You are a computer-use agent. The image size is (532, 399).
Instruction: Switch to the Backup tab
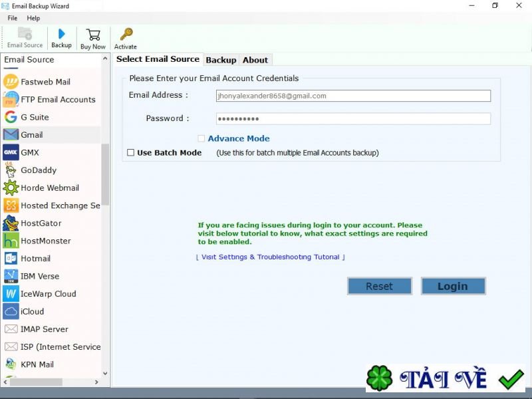(x=221, y=60)
